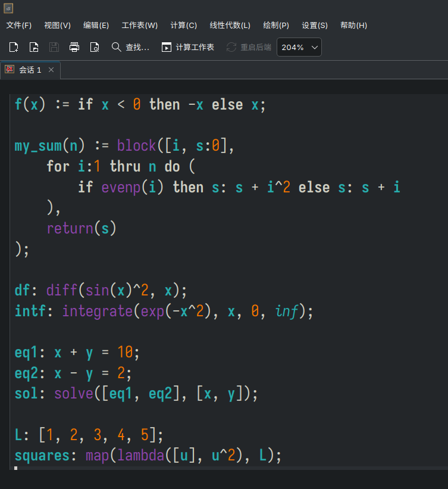Click the Save floppy disk icon
The width and height of the screenshot is (448, 489).
click(54, 47)
